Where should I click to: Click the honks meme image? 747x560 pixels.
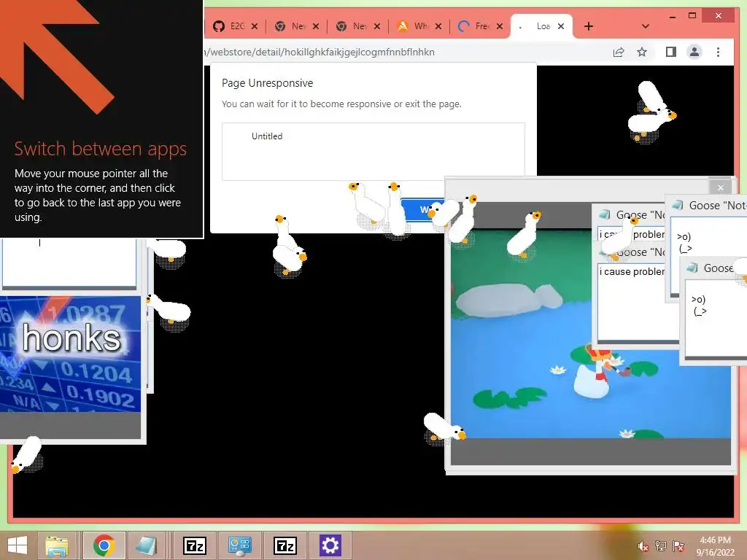coord(71,354)
